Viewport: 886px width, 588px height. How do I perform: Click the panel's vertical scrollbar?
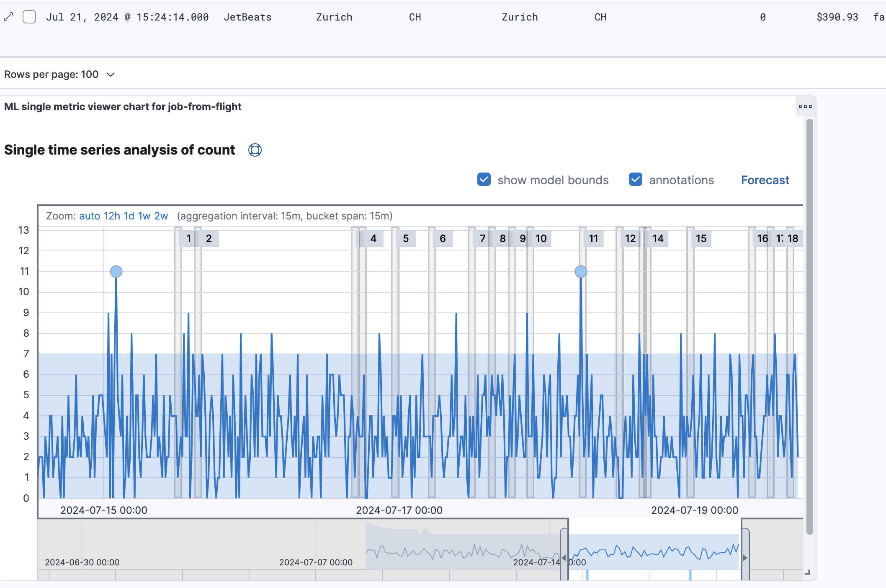click(809, 327)
